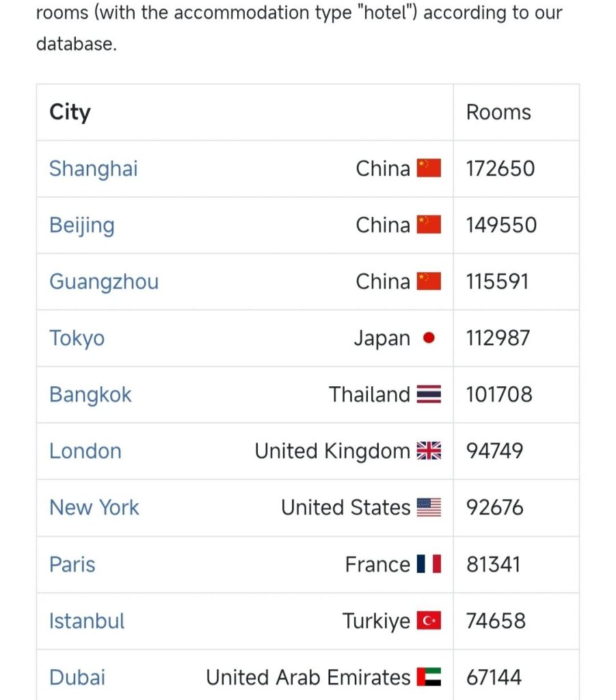This screenshot has width=616, height=700.
Task: Select the Bangkok link
Action: (x=90, y=394)
